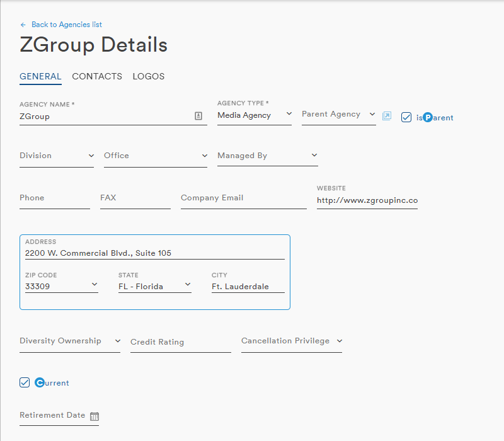Click the ZGroup Details heading

click(x=93, y=44)
